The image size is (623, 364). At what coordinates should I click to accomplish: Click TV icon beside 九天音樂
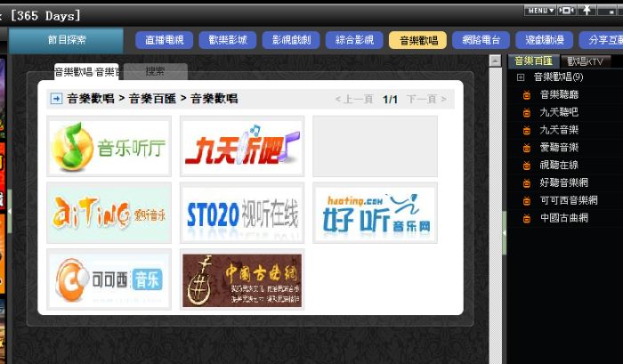[x=527, y=130]
